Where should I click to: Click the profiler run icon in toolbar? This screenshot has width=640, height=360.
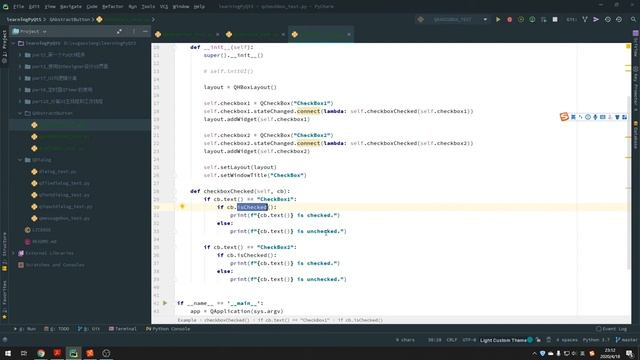click(532, 19)
